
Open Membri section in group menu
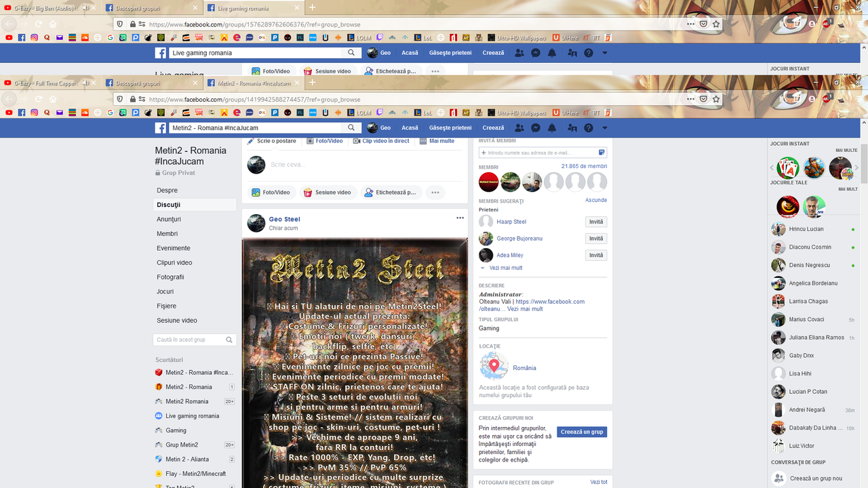195,234
